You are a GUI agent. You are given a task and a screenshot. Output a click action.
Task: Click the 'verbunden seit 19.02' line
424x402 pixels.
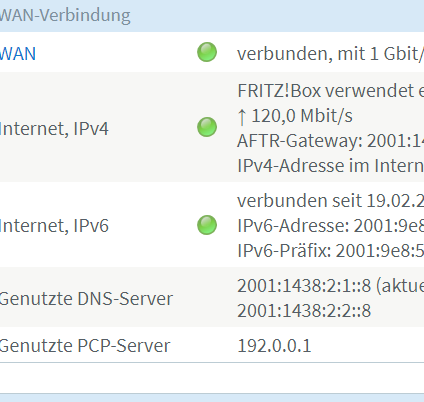[331, 201]
